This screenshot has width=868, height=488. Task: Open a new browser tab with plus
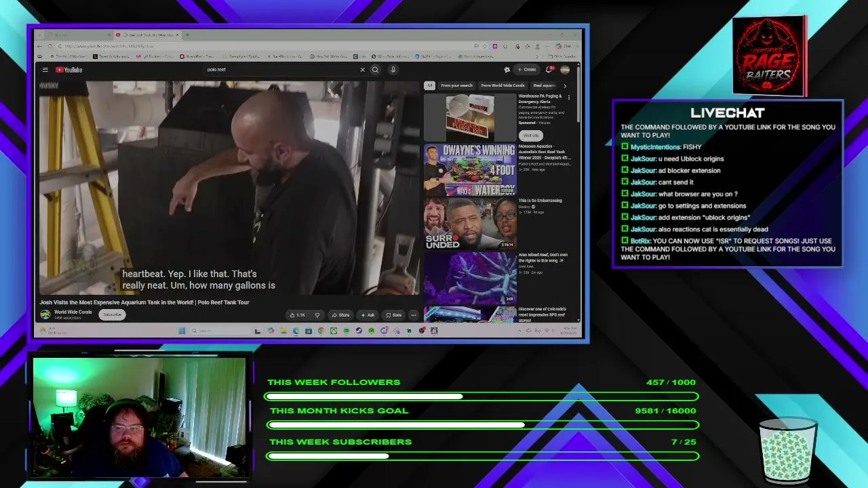pos(188,35)
